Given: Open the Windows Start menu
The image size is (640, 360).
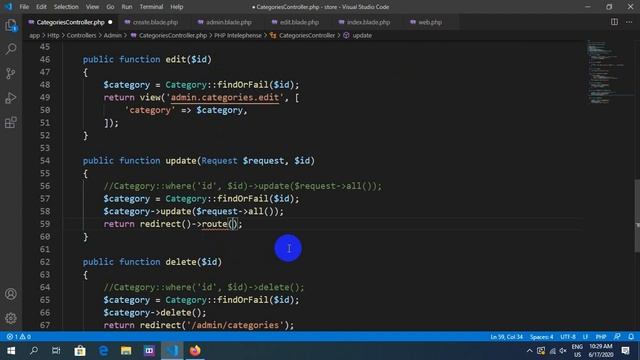Looking at the screenshot, I should point(11,351).
